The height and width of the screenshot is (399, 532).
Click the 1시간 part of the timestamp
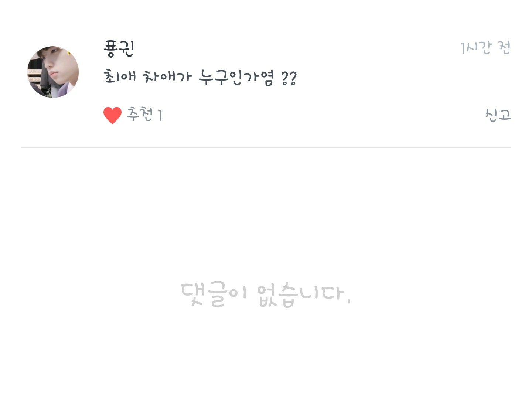476,48
